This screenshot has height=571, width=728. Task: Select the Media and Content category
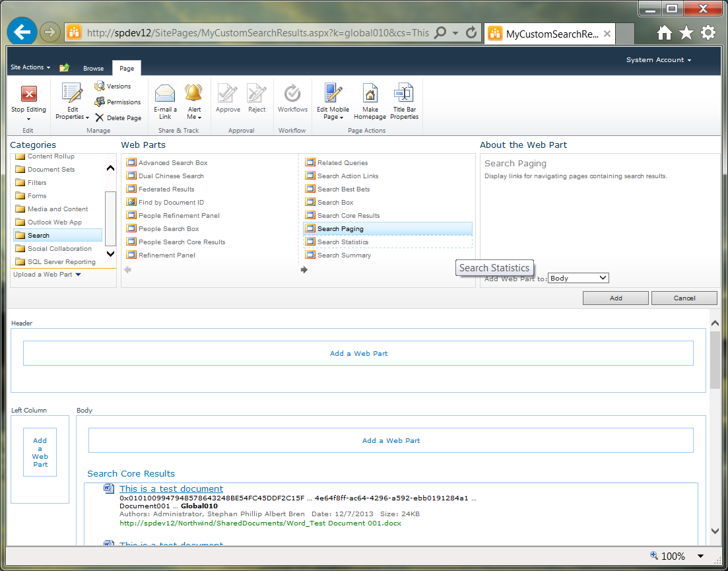pos(58,209)
